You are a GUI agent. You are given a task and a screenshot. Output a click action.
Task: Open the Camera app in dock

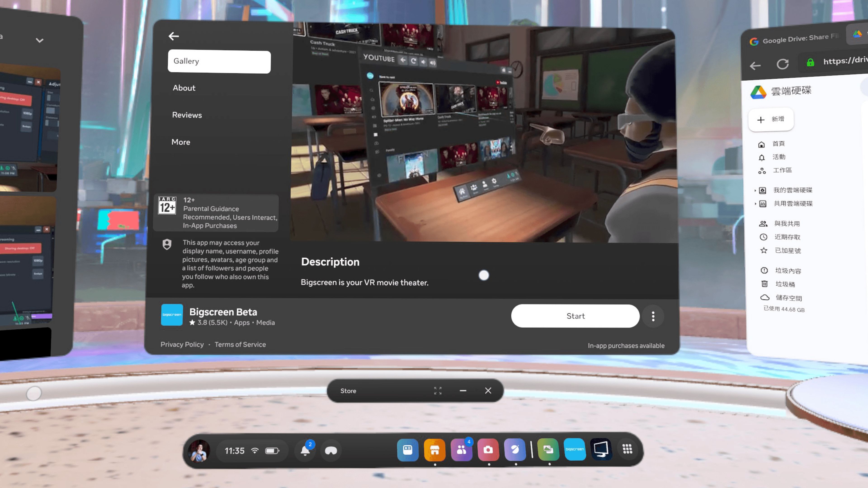pyautogui.click(x=488, y=450)
